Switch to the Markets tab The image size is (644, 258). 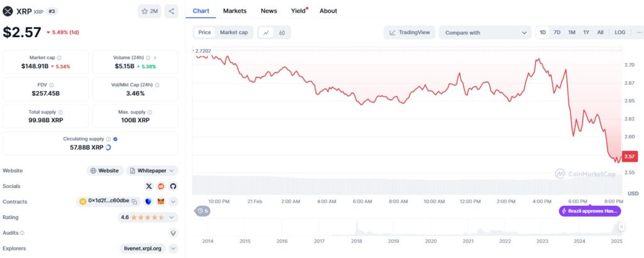pos(235,11)
